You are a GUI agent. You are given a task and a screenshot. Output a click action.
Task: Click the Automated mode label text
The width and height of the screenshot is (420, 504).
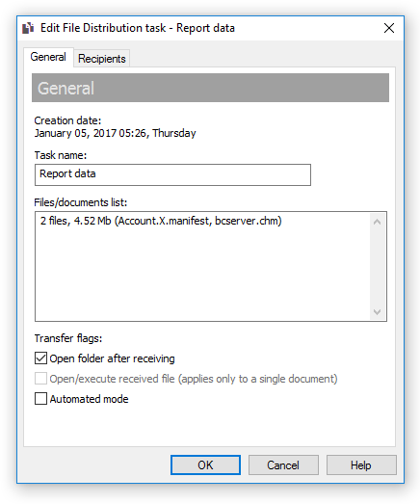click(89, 399)
